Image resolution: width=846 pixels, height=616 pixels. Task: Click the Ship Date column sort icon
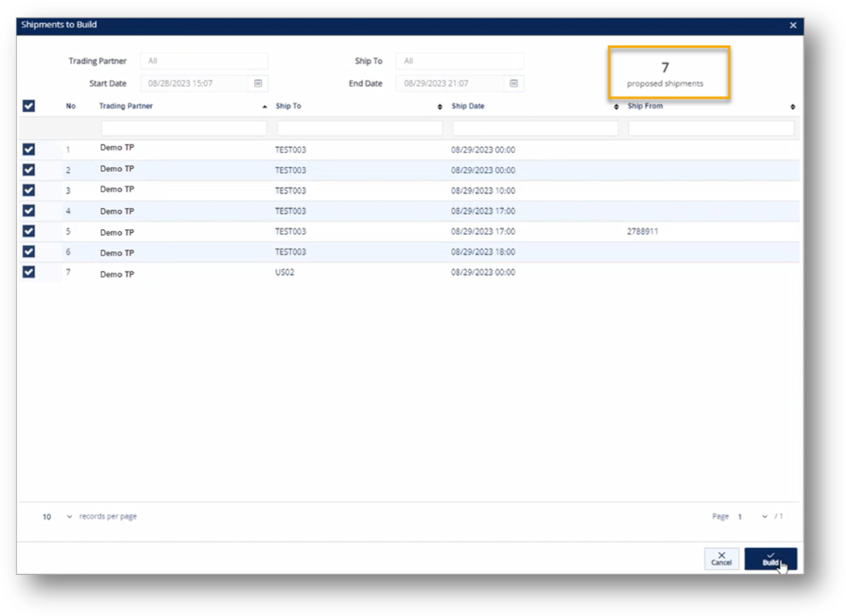point(617,107)
